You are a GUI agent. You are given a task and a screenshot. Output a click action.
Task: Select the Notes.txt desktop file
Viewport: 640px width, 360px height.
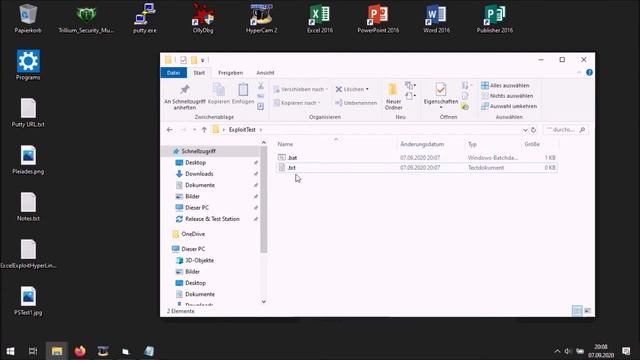pos(28,207)
